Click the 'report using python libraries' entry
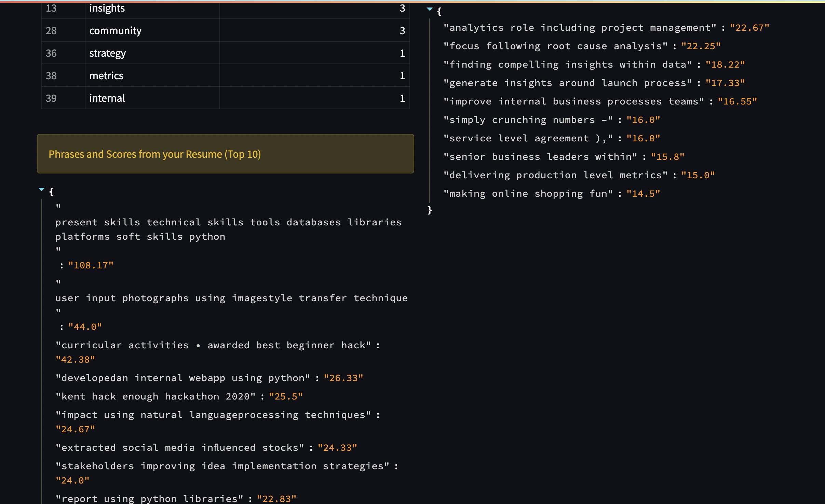The image size is (825, 504). (149, 498)
